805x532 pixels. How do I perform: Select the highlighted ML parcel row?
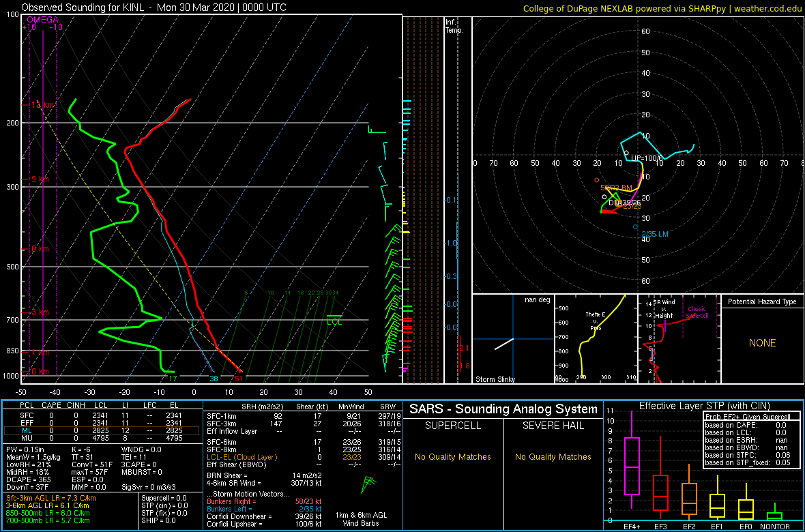pyautogui.click(x=102, y=431)
